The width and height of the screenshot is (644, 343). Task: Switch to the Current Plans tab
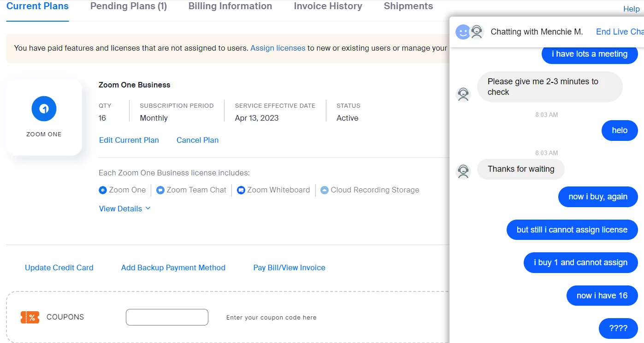click(x=37, y=6)
